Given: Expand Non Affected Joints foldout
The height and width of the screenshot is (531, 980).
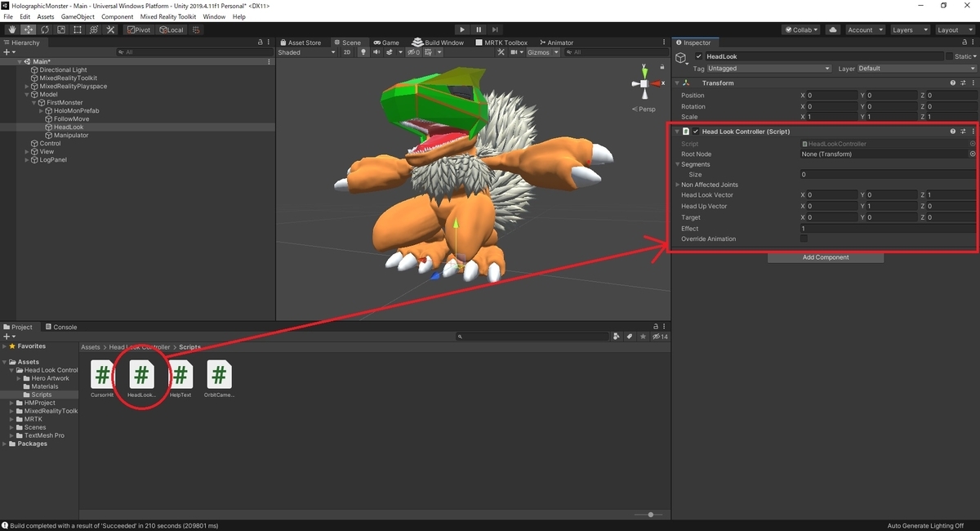Looking at the screenshot, I should pos(678,185).
